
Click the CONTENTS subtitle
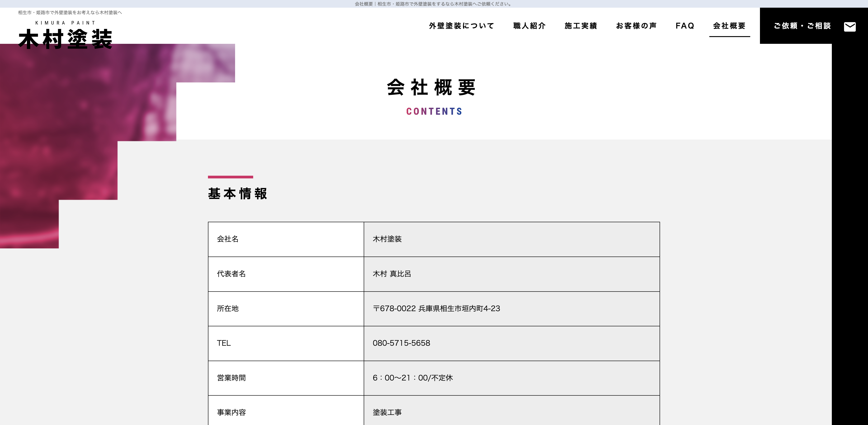click(434, 111)
